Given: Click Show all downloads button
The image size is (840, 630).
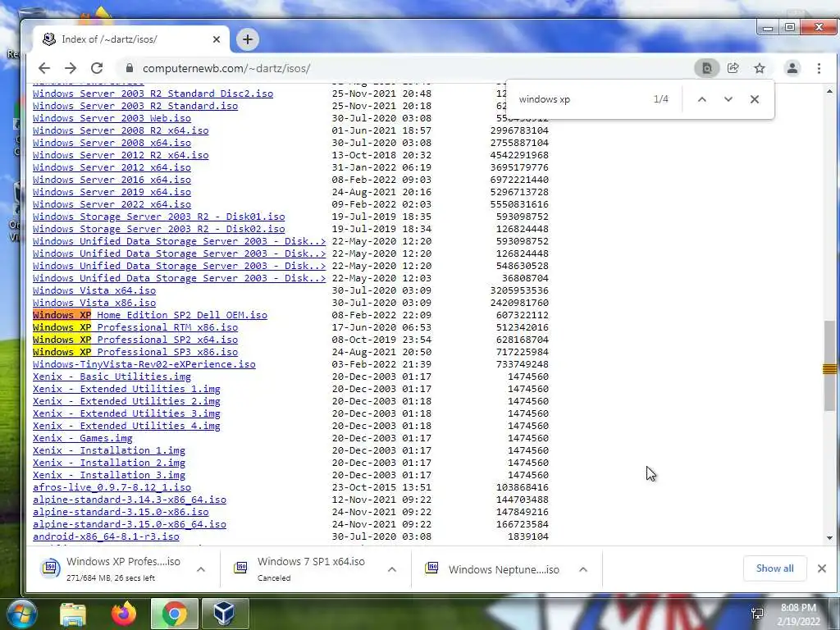Looking at the screenshot, I should tap(774, 568).
